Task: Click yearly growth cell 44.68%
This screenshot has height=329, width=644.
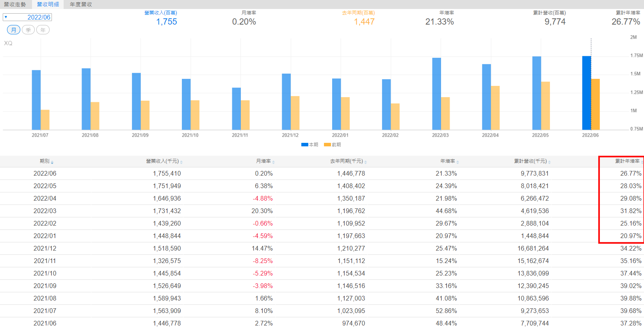Action: [x=447, y=211]
